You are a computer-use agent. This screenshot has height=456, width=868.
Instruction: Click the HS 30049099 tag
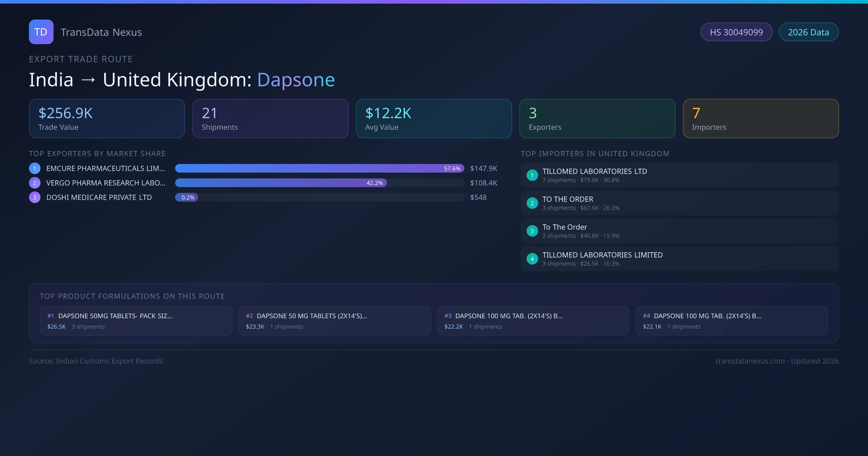(736, 32)
